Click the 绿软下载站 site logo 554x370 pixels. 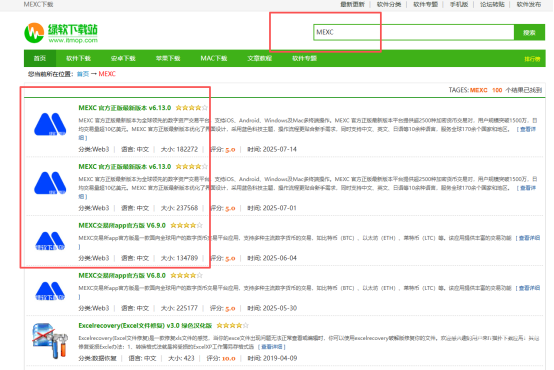pyautogui.click(x=61, y=33)
